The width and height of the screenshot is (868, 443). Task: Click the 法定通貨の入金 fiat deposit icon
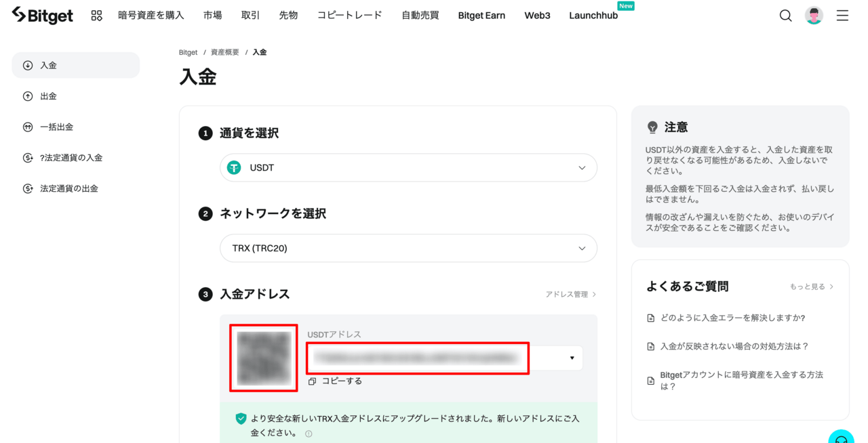tap(28, 158)
